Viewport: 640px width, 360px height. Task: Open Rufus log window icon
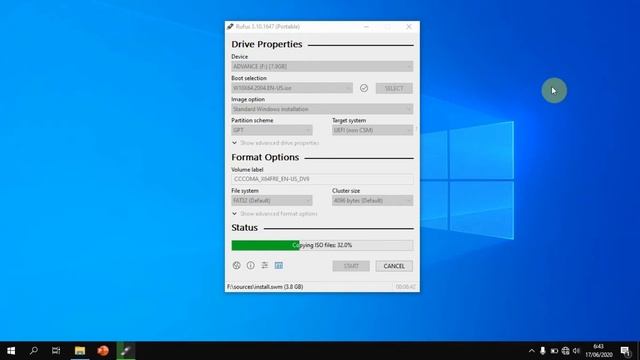pyautogui.click(x=279, y=265)
